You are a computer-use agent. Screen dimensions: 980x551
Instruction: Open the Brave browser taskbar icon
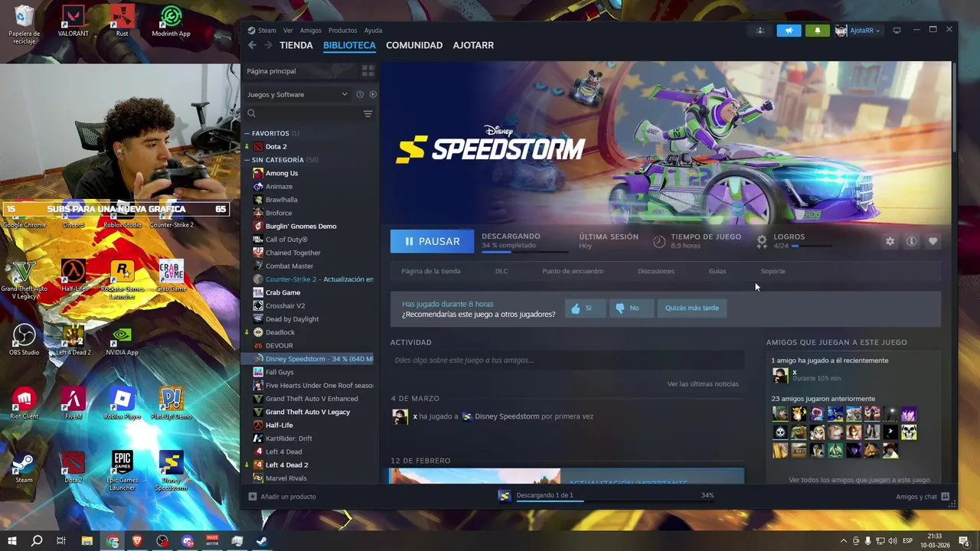click(x=138, y=541)
